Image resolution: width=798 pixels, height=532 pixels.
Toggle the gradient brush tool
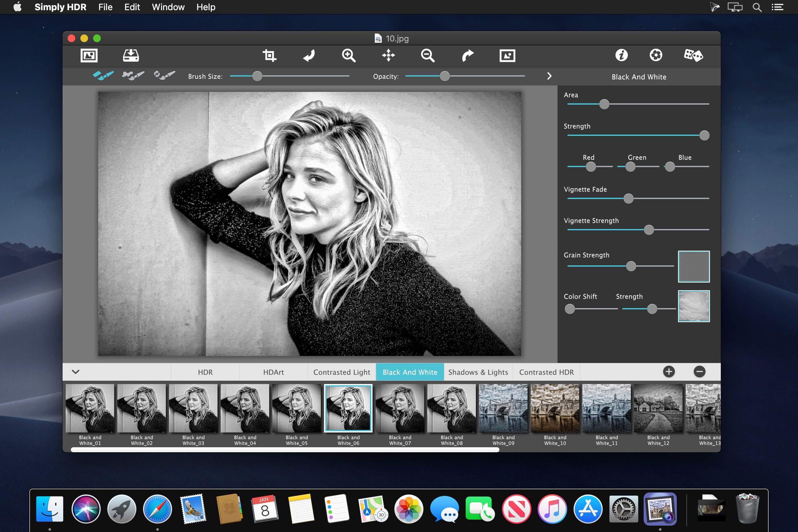(132, 75)
